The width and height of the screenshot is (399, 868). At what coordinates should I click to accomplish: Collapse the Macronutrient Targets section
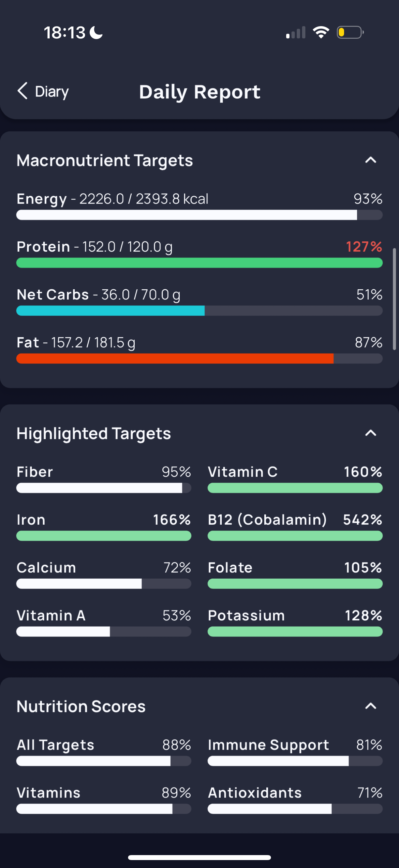point(371,160)
